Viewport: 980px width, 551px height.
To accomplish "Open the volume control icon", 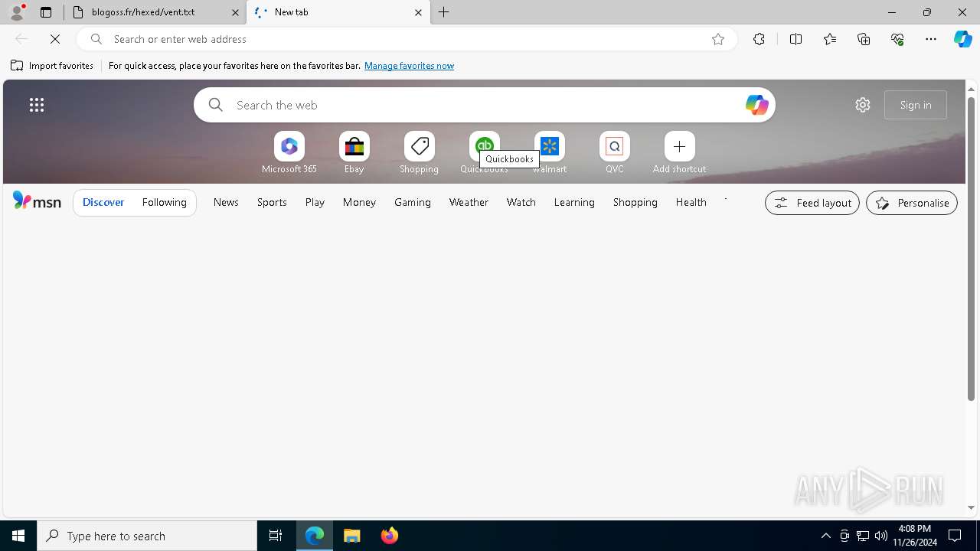I will 881,536.
